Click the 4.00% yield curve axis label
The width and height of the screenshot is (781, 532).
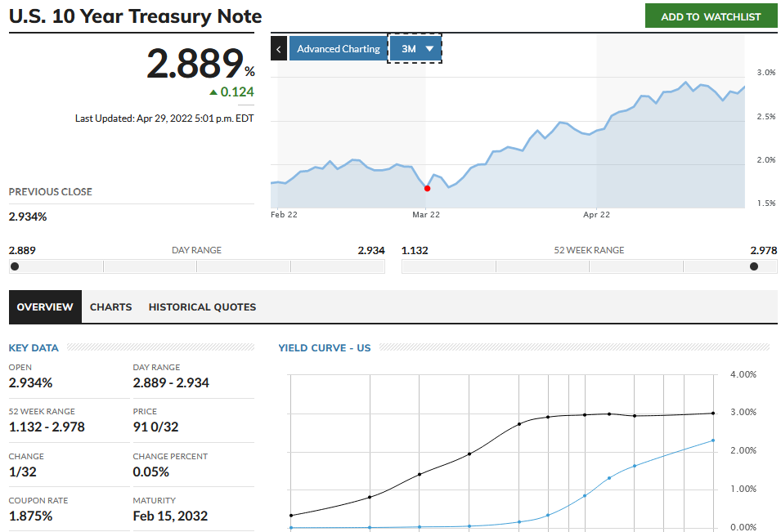click(x=743, y=374)
